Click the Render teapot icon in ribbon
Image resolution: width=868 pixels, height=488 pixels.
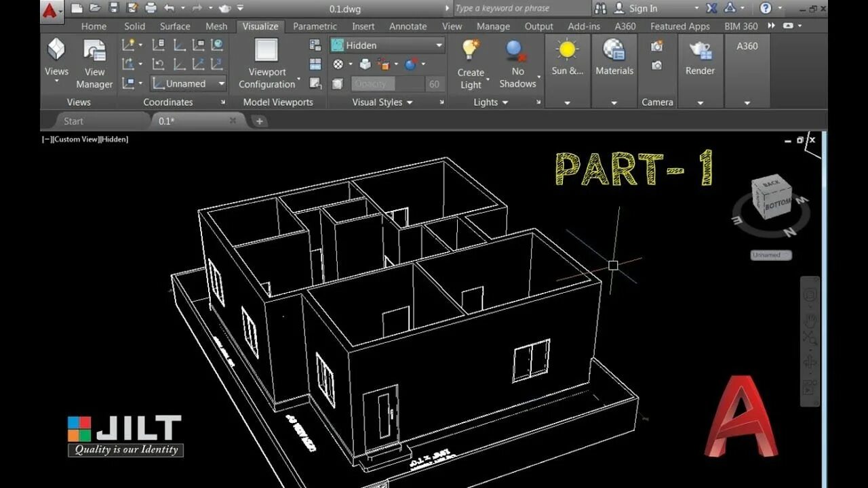(x=700, y=50)
